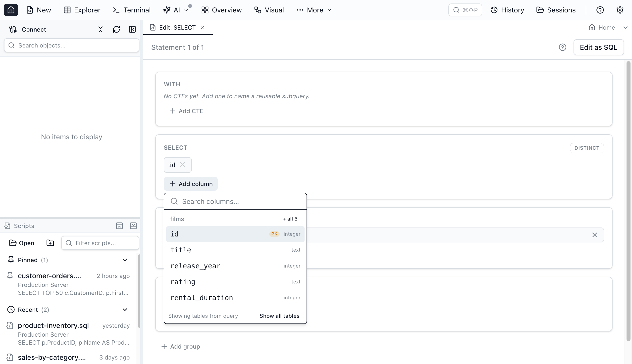Image resolution: width=632 pixels, height=364 pixels.
Task: Expand the More menu
Action: click(314, 10)
